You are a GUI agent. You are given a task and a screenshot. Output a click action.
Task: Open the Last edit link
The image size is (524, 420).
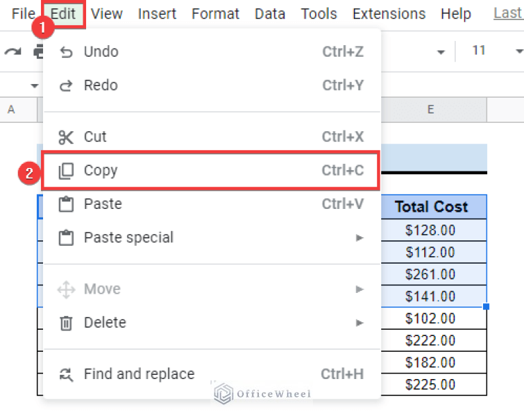point(508,14)
